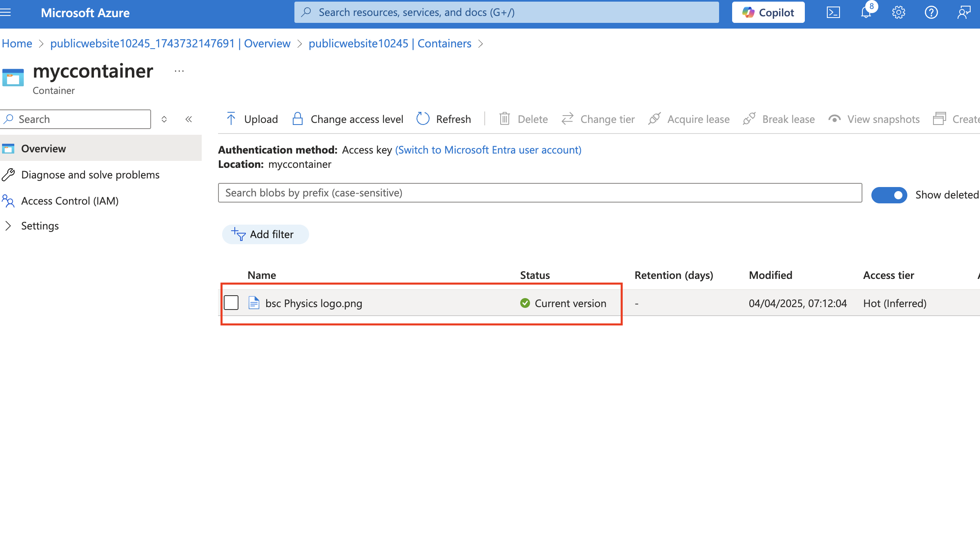The image size is (980, 548).
Task: Click the Retention (days) column header
Action: click(x=674, y=275)
